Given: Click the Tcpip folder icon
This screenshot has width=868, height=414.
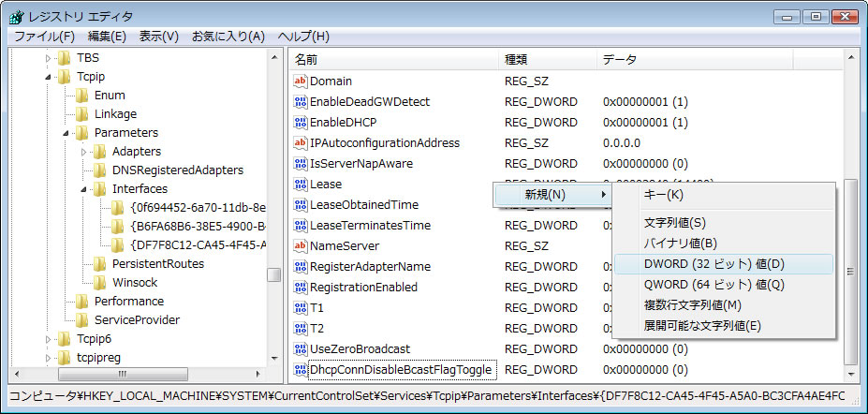Looking at the screenshot, I should [x=65, y=77].
